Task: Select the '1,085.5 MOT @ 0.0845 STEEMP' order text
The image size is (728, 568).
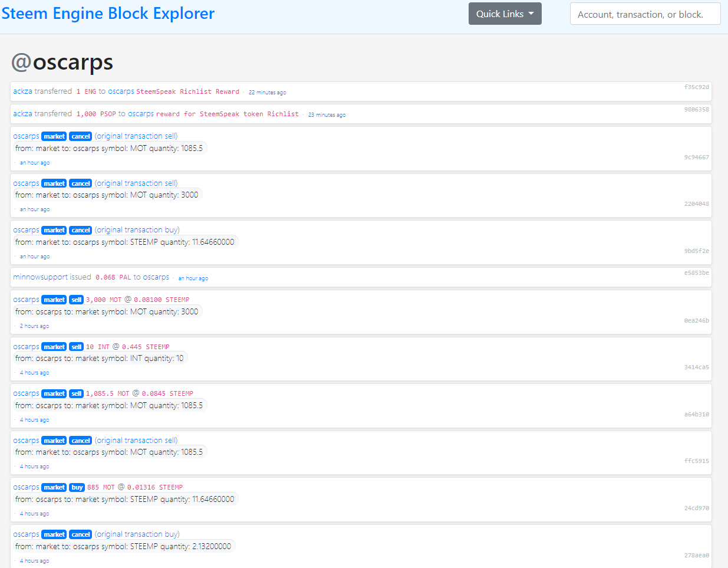Action: (140, 393)
